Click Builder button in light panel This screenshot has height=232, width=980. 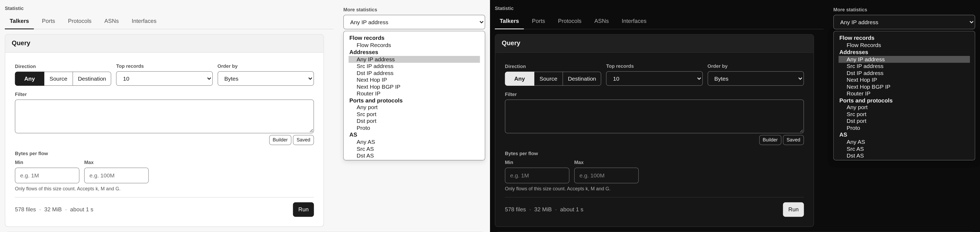[280, 140]
